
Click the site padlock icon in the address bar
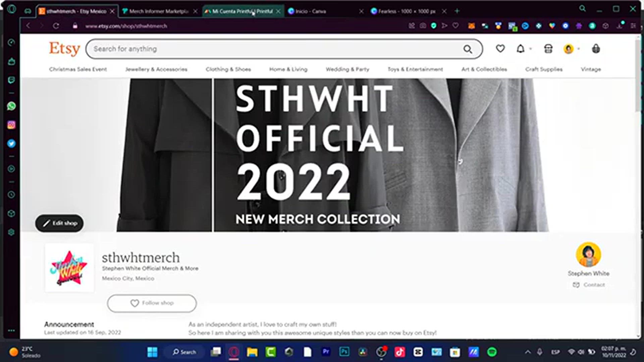[75, 26]
